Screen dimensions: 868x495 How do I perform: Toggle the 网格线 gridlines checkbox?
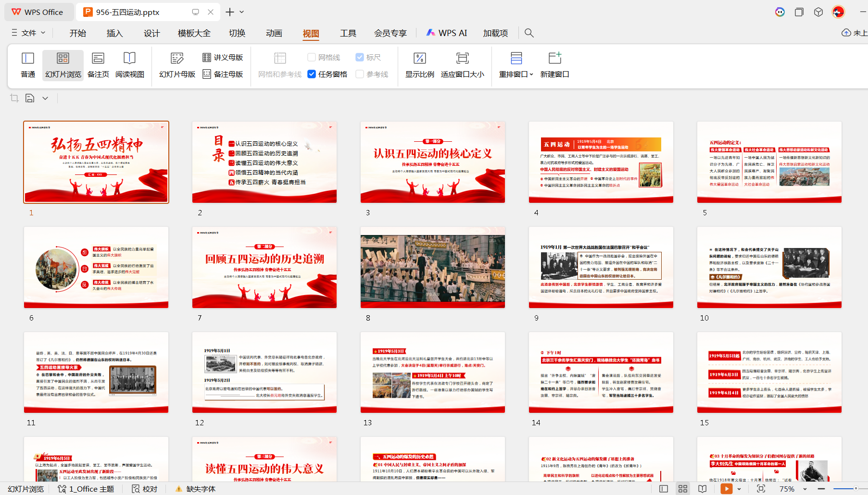(x=312, y=57)
